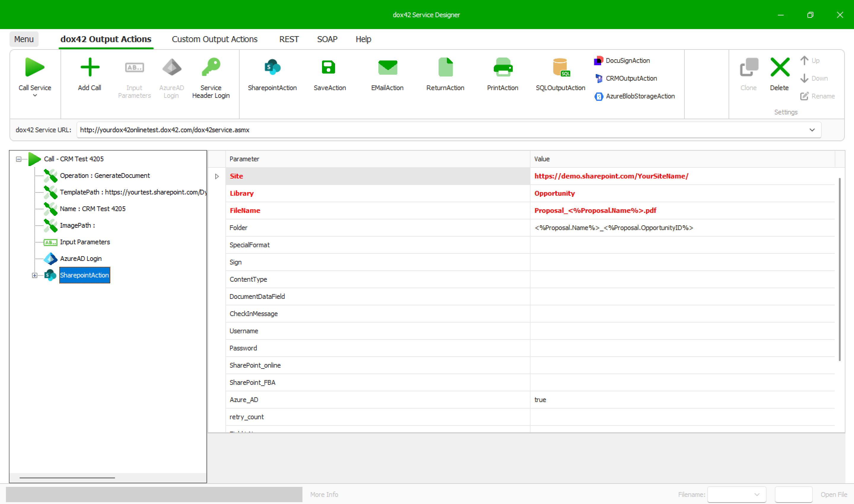Insert a SharepointAction from the ribbon
The image size is (854, 504).
(272, 75)
